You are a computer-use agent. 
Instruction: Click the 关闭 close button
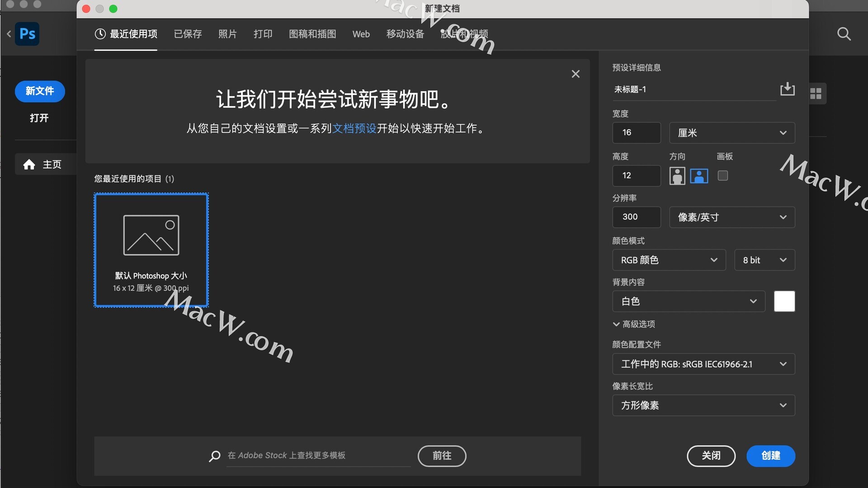[711, 455]
